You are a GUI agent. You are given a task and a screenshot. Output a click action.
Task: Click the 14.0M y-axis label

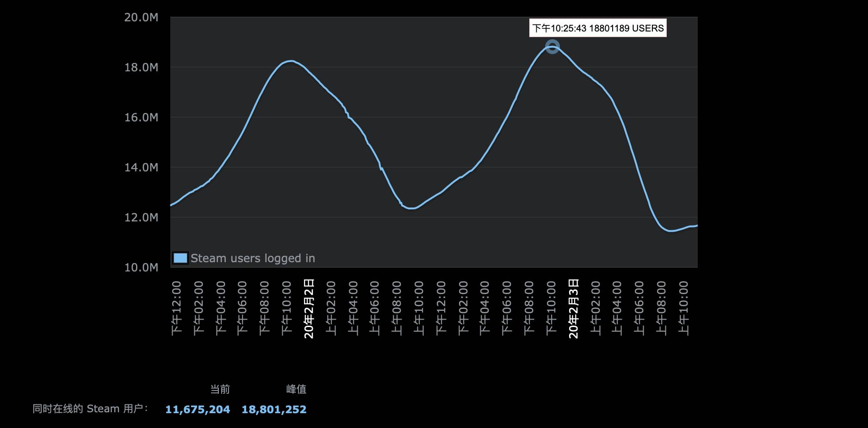[x=141, y=168]
